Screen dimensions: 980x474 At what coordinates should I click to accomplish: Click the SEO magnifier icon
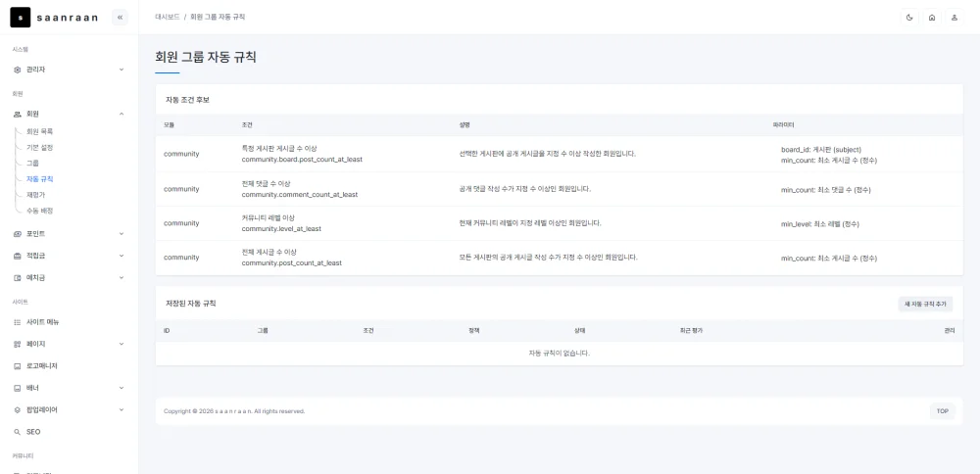coord(18,432)
